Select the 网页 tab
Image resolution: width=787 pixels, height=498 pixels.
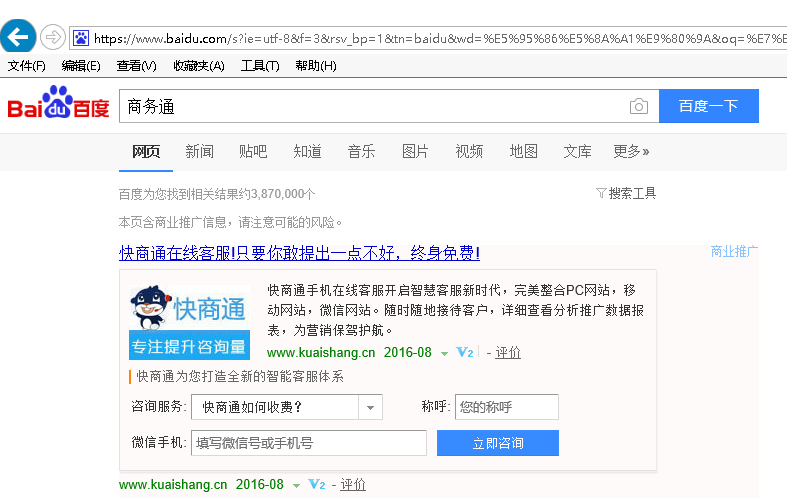pyautogui.click(x=146, y=151)
